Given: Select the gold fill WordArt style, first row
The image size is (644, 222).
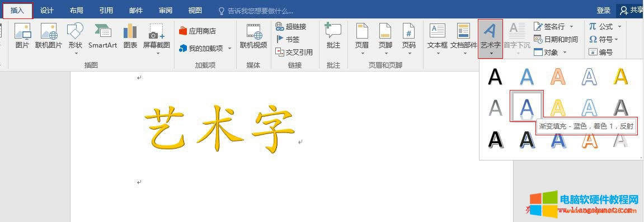Looking at the screenshot, I should 621,77.
